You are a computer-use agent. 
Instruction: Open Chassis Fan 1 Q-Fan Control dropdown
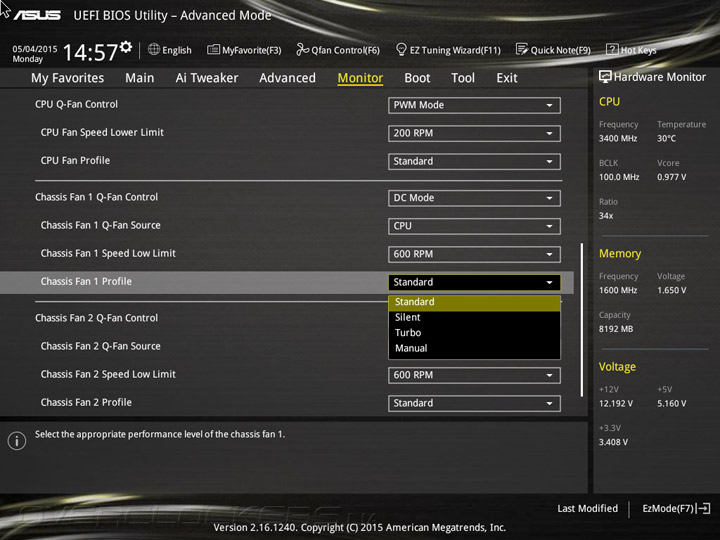(x=474, y=198)
